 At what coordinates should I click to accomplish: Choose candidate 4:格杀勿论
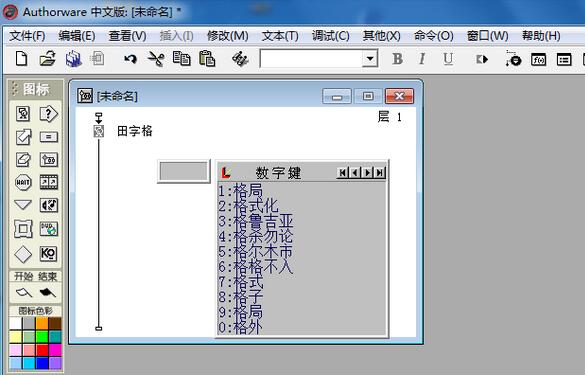[x=256, y=236]
